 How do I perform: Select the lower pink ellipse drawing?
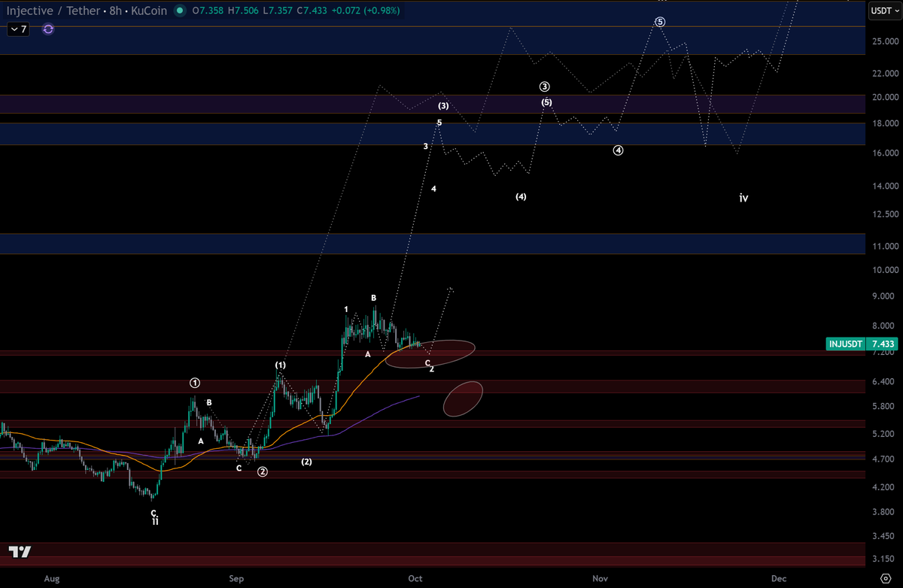tap(463, 399)
